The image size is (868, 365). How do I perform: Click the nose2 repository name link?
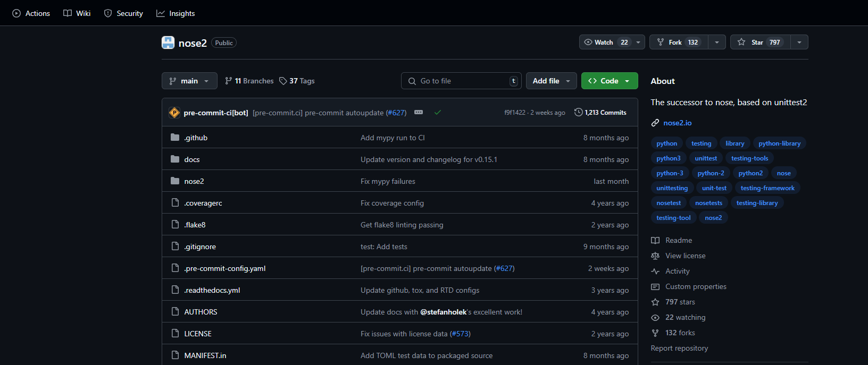(x=193, y=43)
